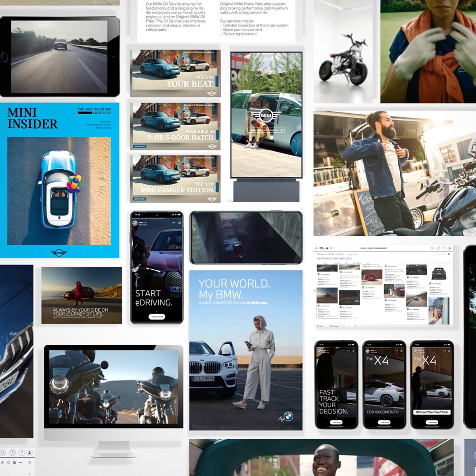Tap BMW avatar on the Fast Track Your Decision story
This screenshot has height=476, width=476.
point(320,351)
